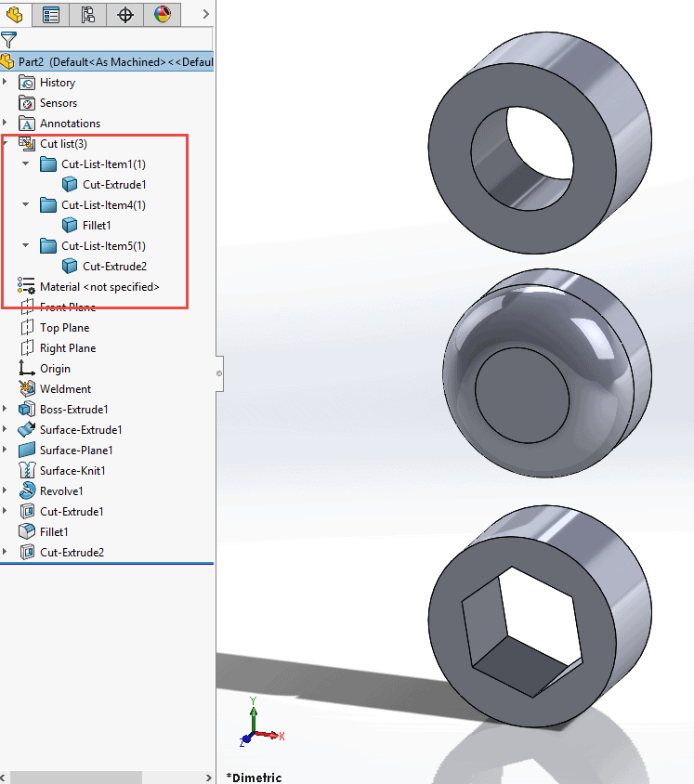Click the Right Plane icon
The image size is (694, 784).
tap(27, 348)
